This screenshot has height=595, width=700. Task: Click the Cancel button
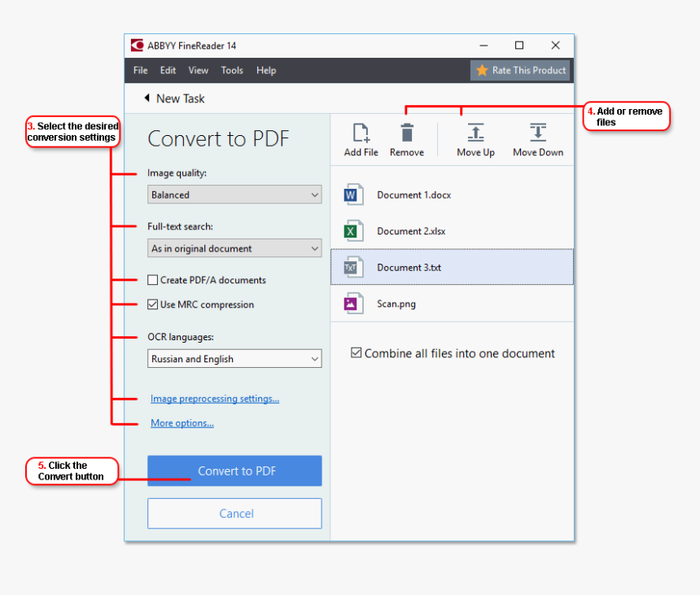234,514
